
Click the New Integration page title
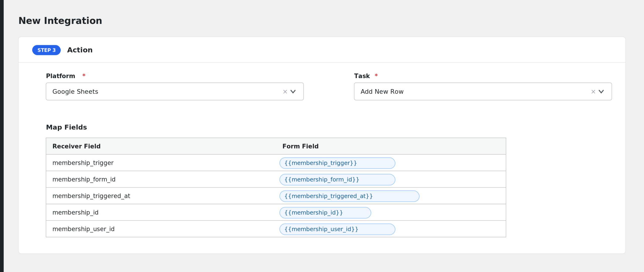pos(60,21)
